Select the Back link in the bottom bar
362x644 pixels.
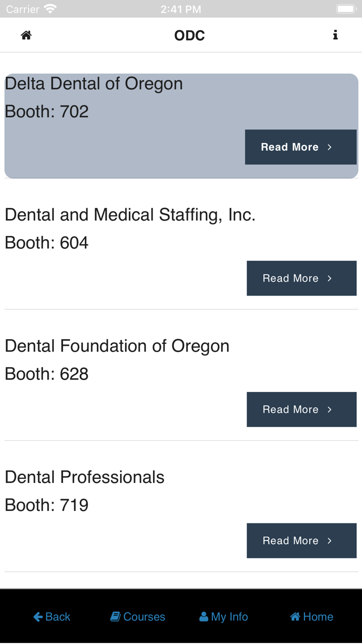(x=51, y=616)
